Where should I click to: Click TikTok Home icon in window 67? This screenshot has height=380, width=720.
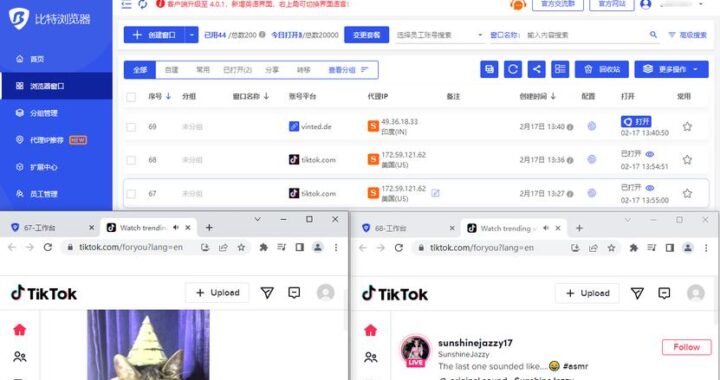tap(19, 330)
